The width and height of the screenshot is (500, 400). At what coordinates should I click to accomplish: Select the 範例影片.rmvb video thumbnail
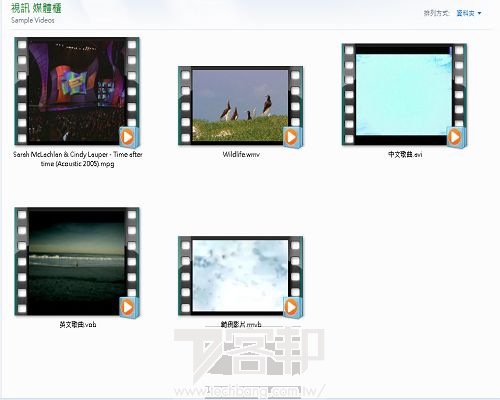(240, 276)
